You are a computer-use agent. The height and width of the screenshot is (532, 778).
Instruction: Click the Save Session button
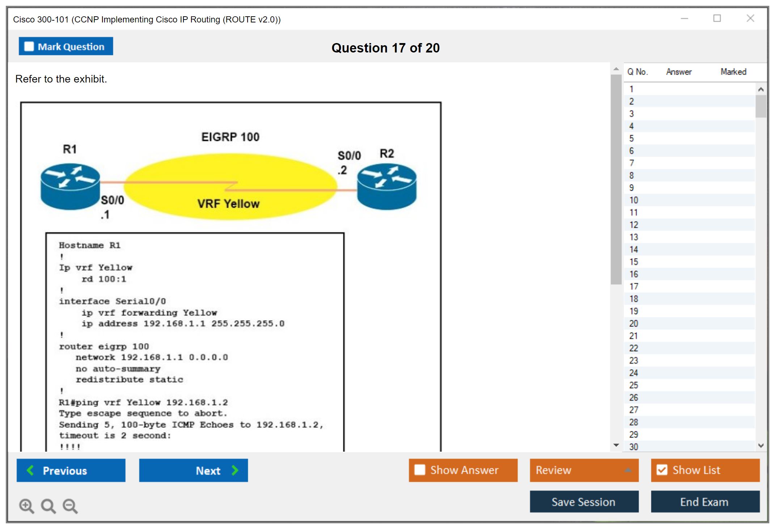click(x=584, y=502)
